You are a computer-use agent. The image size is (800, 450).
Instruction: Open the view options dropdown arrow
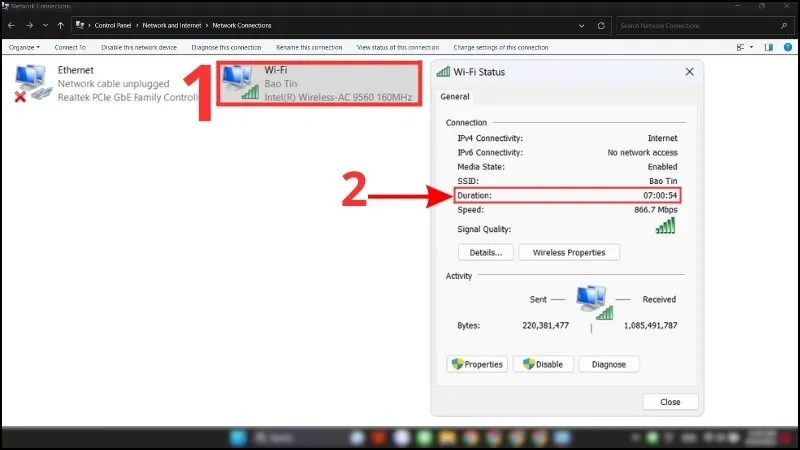tap(751, 47)
